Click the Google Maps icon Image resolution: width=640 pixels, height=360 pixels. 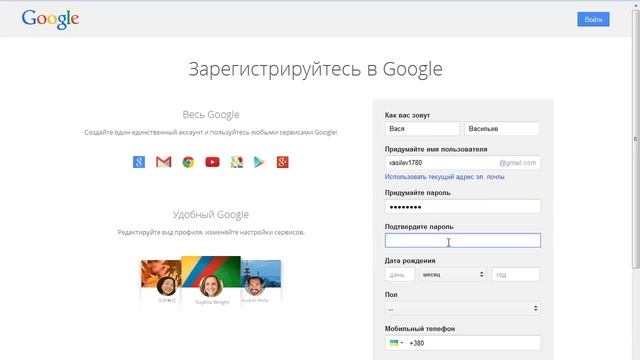point(237,162)
